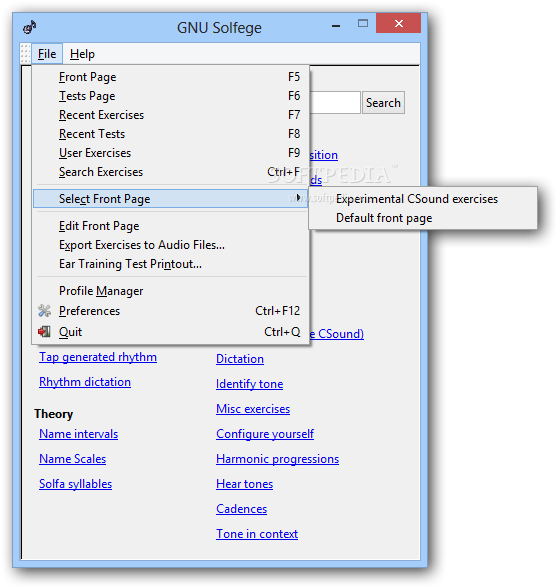
Task: Open the File menu
Action: pyautogui.click(x=47, y=54)
